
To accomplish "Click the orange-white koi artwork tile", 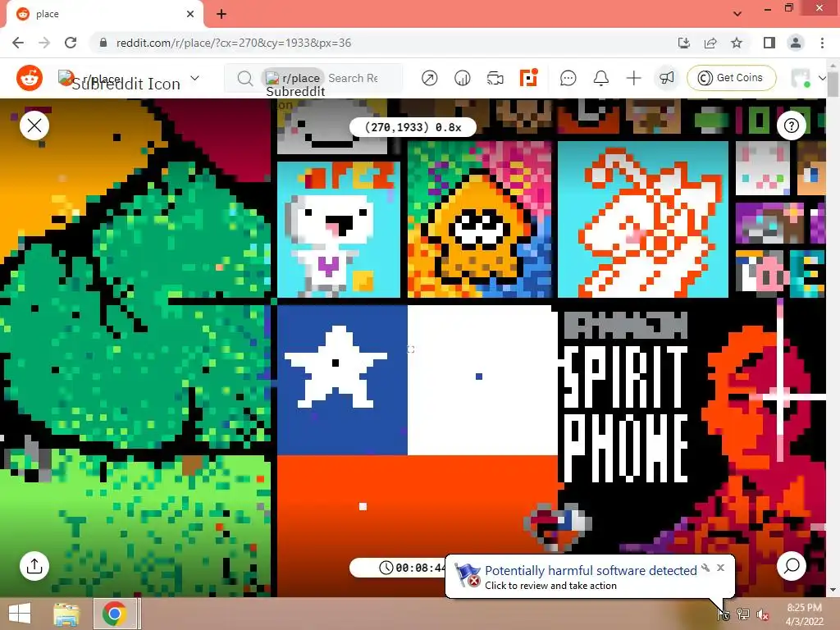I will pyautogui.click(x=643, y=220).
